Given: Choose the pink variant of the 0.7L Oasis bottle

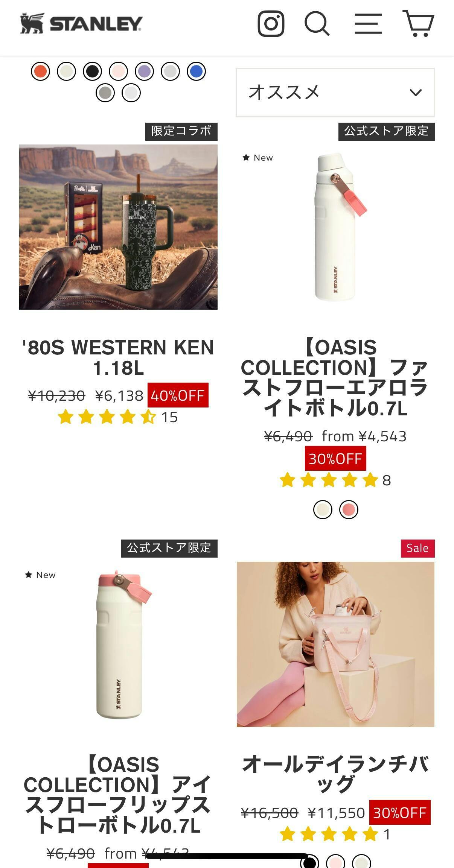Looking at the screenshot, I should (x=349, y=510).
